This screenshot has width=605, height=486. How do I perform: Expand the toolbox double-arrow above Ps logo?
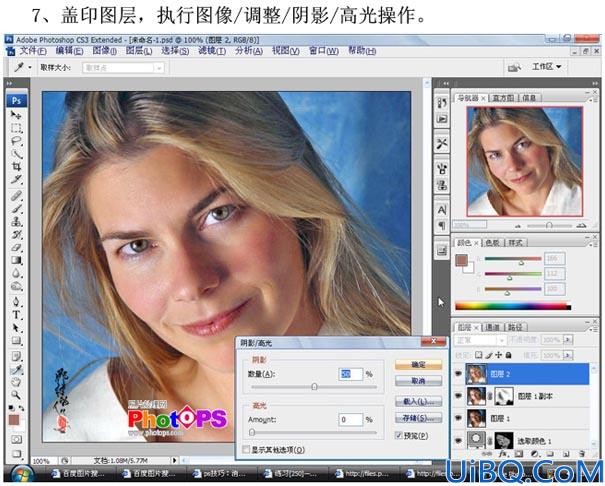[x=10, y=83]
